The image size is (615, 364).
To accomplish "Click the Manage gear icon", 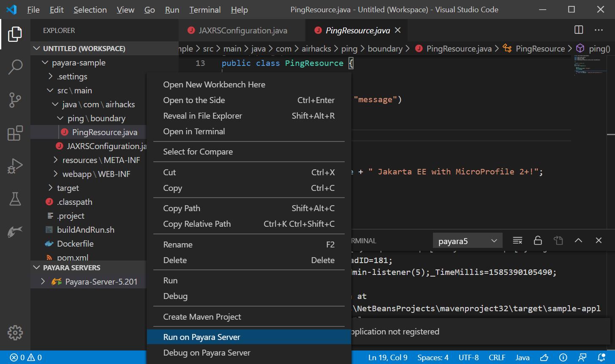I will pos(15,333).
